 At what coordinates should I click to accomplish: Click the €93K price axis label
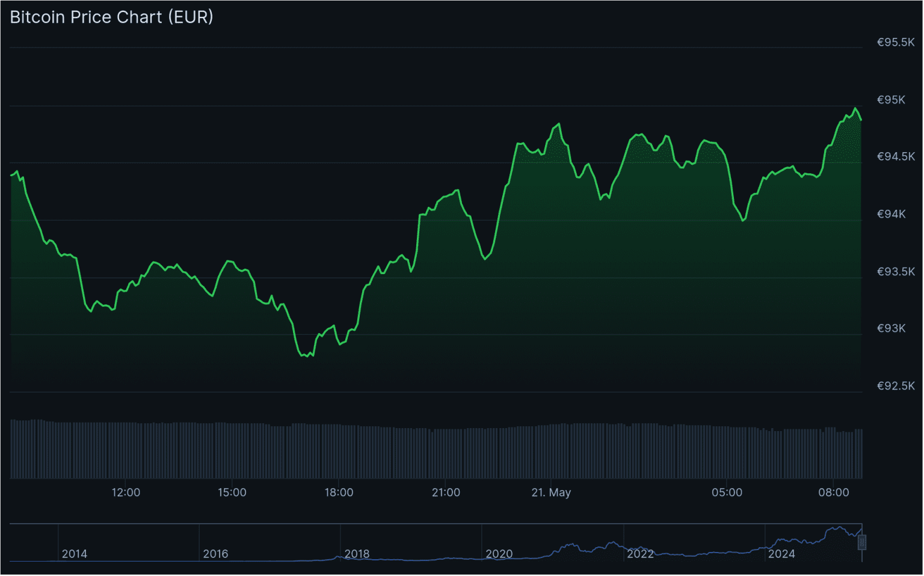pyautogui.click(x=892, y=328)
